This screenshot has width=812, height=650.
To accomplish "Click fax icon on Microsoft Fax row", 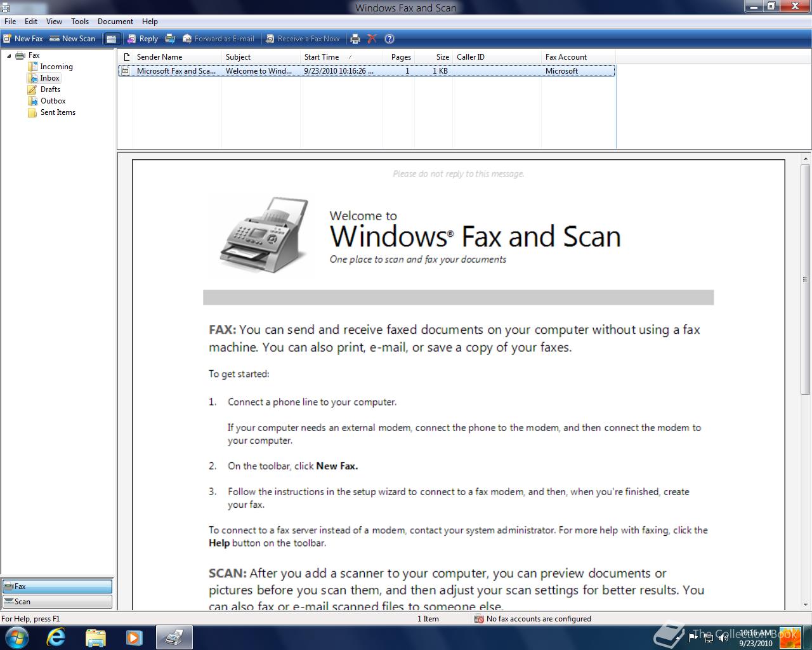I will [x=126, y=71].
